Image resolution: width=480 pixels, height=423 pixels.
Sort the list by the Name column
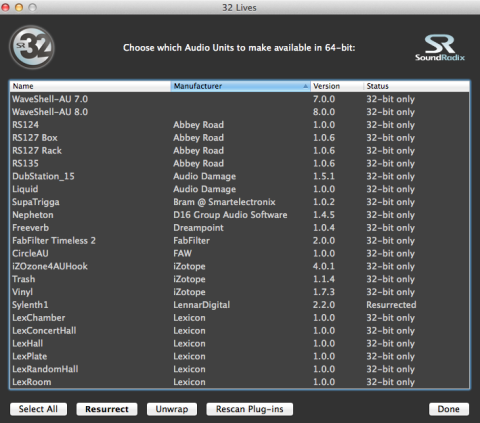pyautogui.click(x=90, y=86)
